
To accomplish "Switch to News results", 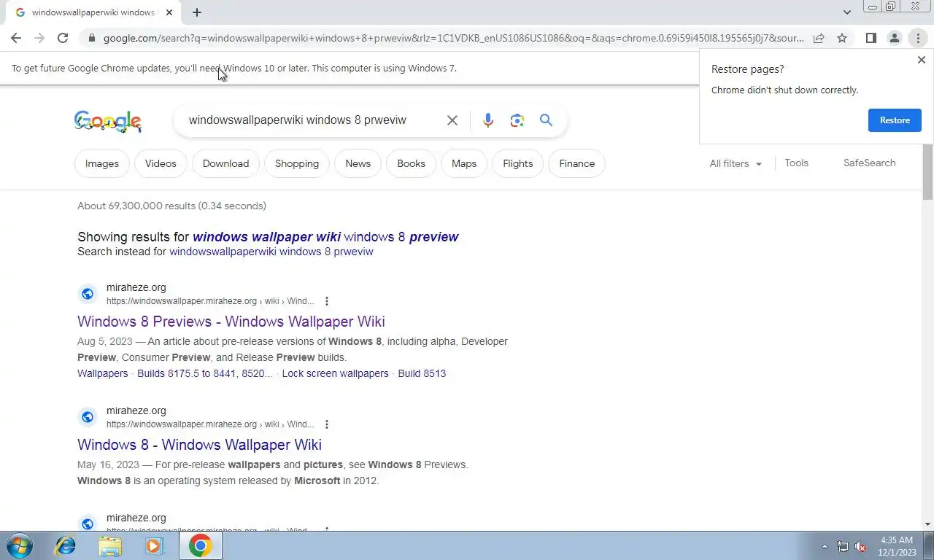I will [358, 163].
